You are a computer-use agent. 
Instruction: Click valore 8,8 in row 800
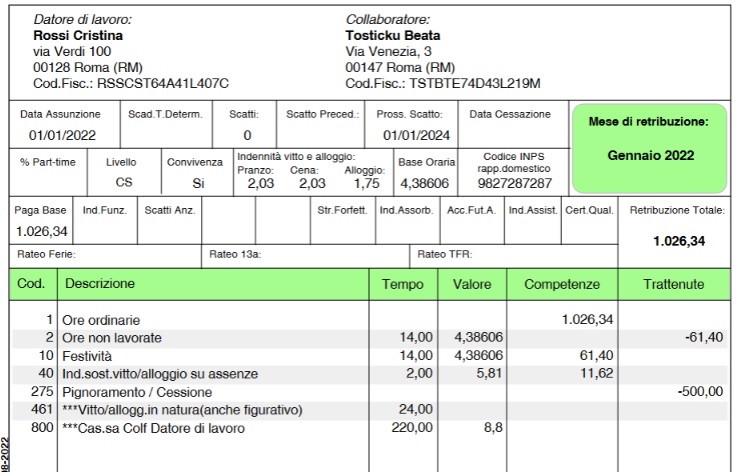[x=493, y=428]
